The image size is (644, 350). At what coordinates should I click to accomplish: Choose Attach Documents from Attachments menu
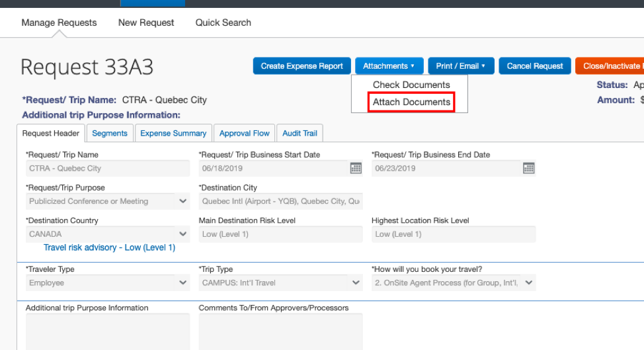point(411,102)
